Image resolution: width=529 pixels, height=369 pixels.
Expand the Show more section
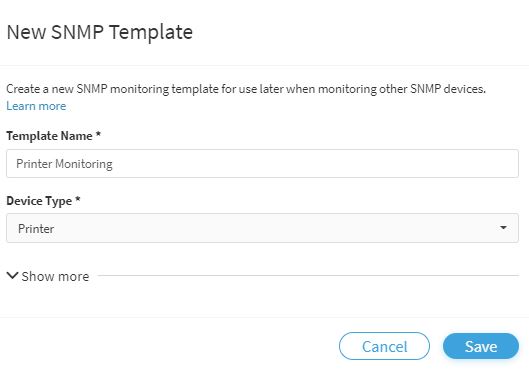click(x=48, y=276)
